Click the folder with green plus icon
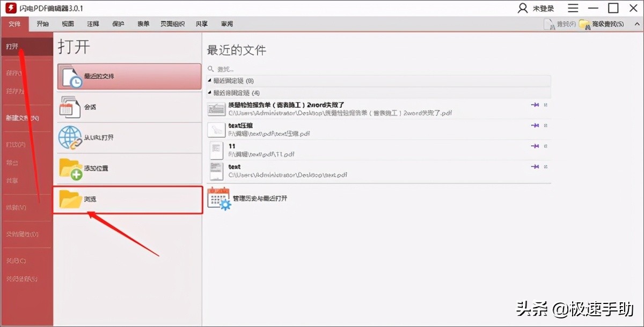The image size is (644, 327). pyautogui.click(x=70, y=168)
